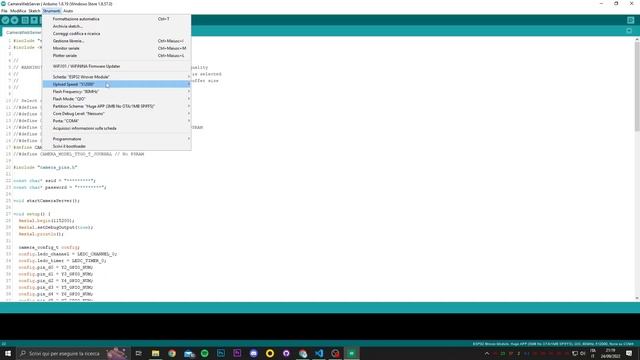The image size is (640, 360).
Task: Close the open Strumenti menu
Action: (51, 11)
